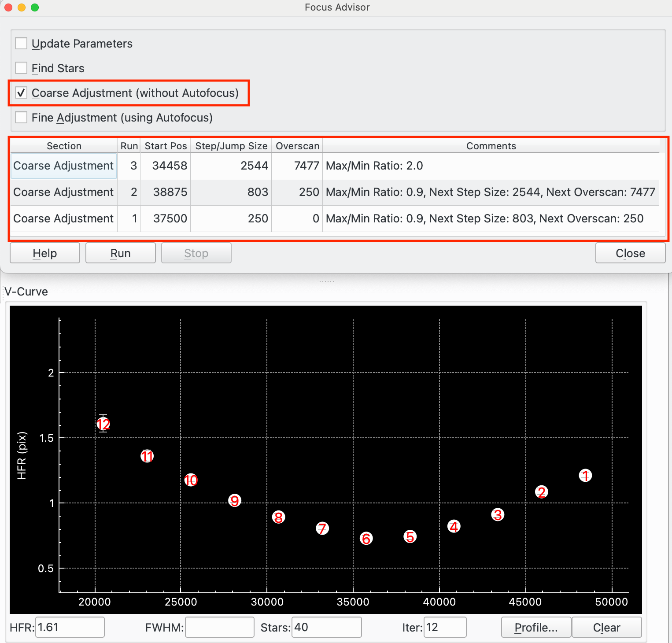
Task: Enable Fine Adjustment (using Autofocus) checkbox
Action: coord(21,118)
